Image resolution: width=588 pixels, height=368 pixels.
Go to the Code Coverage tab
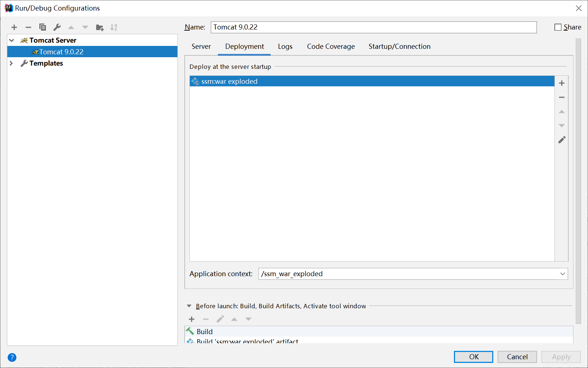pyautogui.click(x=331, y=47)
